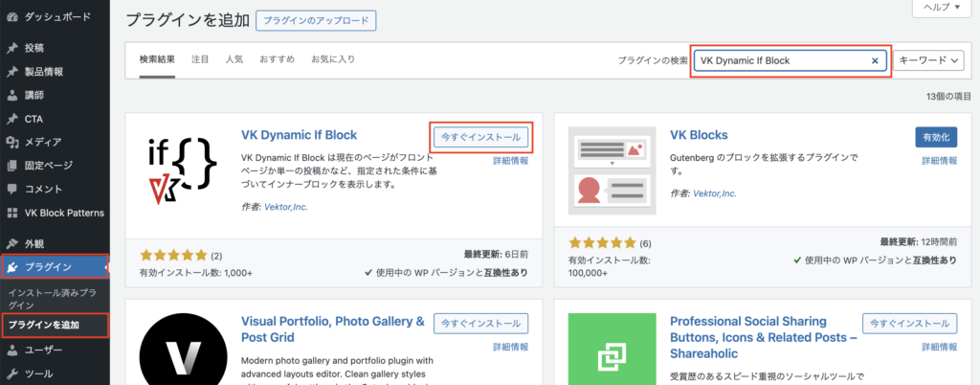This screenshot has height=385, width=980.
Task: Click the 講師 person icon
Action: [11, 96]
